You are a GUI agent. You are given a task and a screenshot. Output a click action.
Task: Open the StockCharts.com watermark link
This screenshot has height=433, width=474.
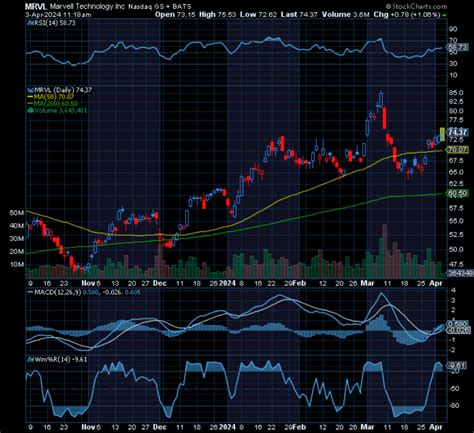click(416, 6)
